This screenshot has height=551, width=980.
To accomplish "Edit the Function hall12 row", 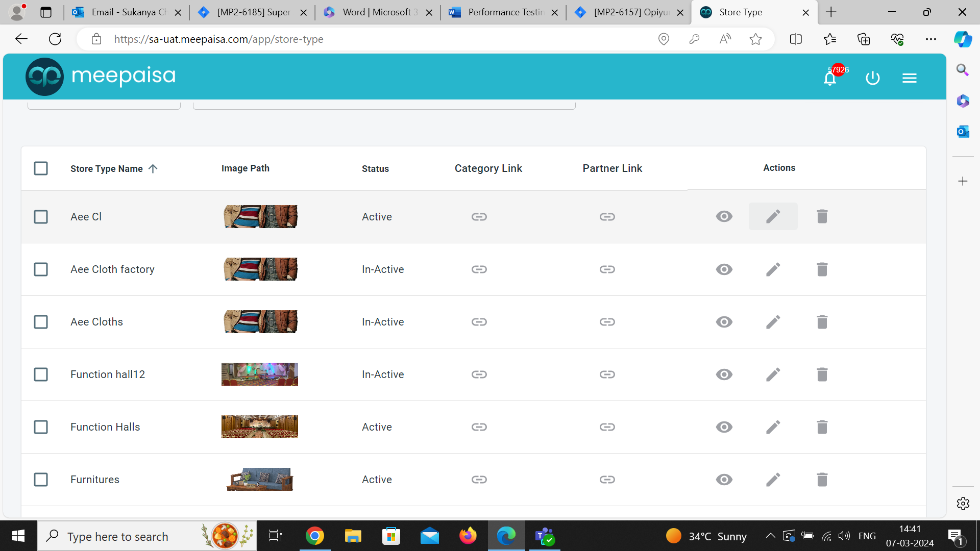I will point(773,374).
